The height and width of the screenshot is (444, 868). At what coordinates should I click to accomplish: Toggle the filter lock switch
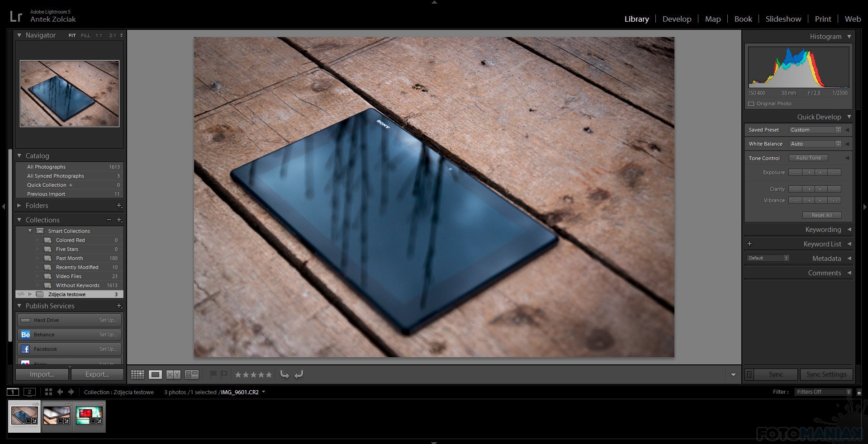(x=859, y=392)
